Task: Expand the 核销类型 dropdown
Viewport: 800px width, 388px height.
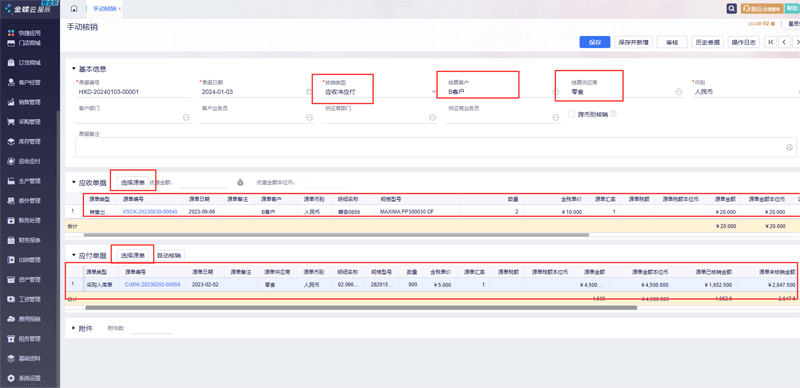Action: (434, 92)
